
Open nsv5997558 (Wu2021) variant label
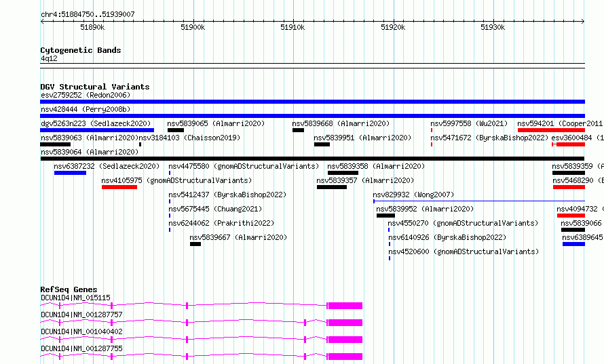(469, 123)
